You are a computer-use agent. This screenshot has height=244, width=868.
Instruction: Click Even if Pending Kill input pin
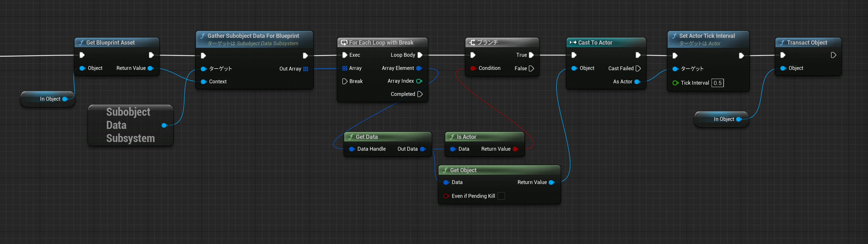[x=446, y=196]
